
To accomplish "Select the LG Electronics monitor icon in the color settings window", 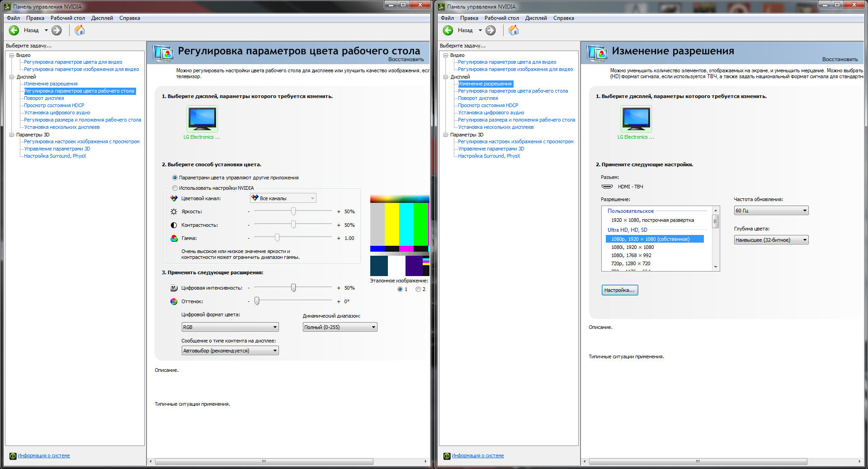I will (x=202, y=119).
